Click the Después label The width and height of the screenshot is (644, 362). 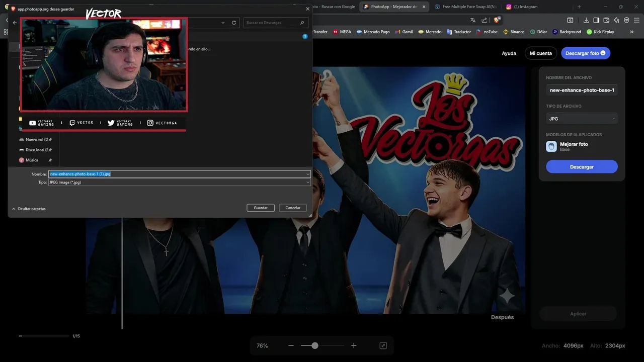point(502,317)
